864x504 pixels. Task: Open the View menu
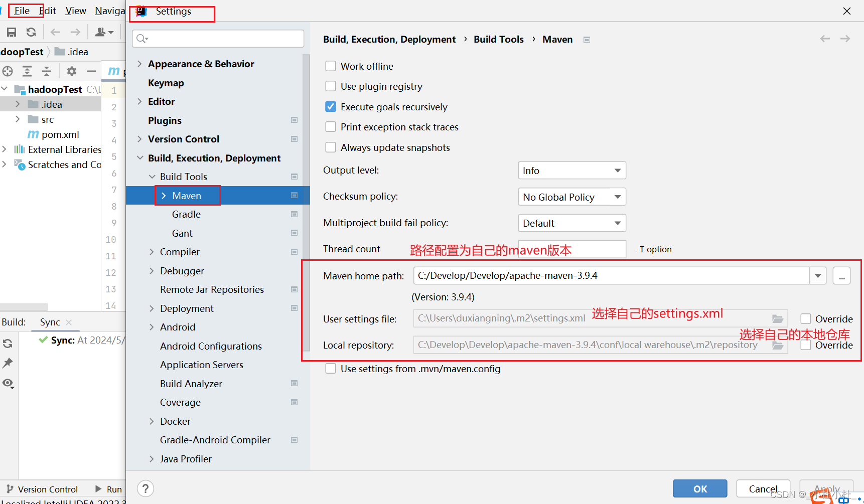76,11
